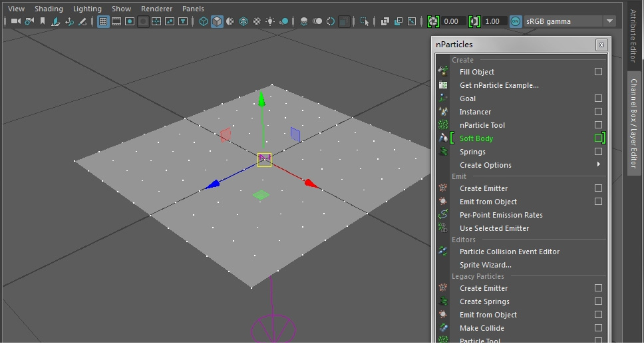Screen dimensions: 644x356
Task: Click the Grease Pencil icon
Action: point(82,21)
